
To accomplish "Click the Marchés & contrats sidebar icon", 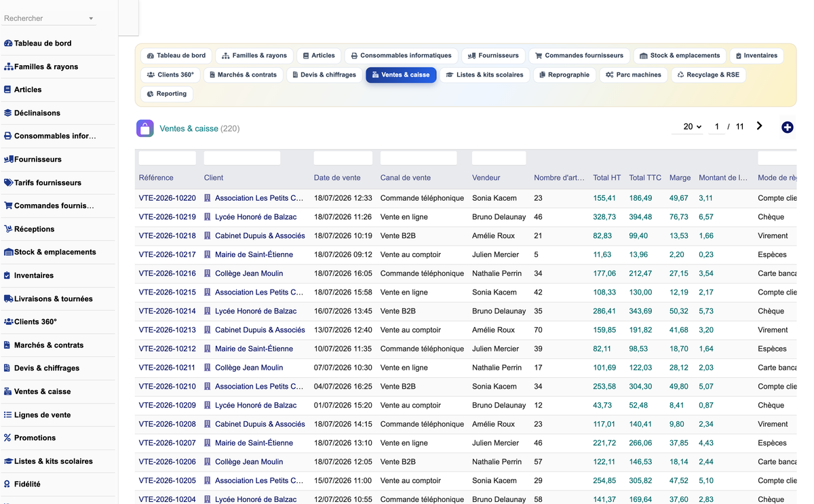I will (x=7, y=345).
